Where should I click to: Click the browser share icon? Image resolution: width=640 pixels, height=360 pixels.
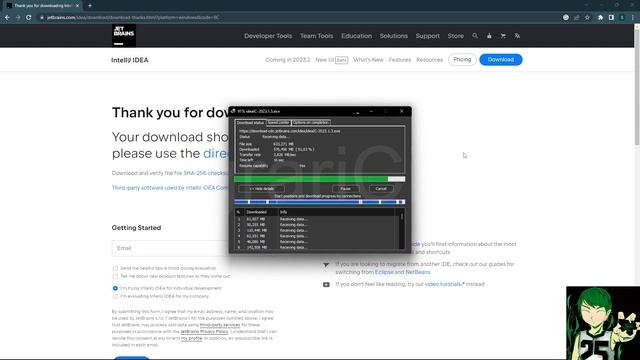(x=577, y=18)
